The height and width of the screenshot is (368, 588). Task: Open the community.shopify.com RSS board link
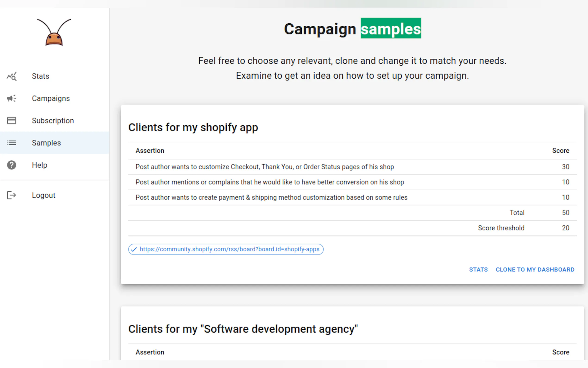(229, 249)
